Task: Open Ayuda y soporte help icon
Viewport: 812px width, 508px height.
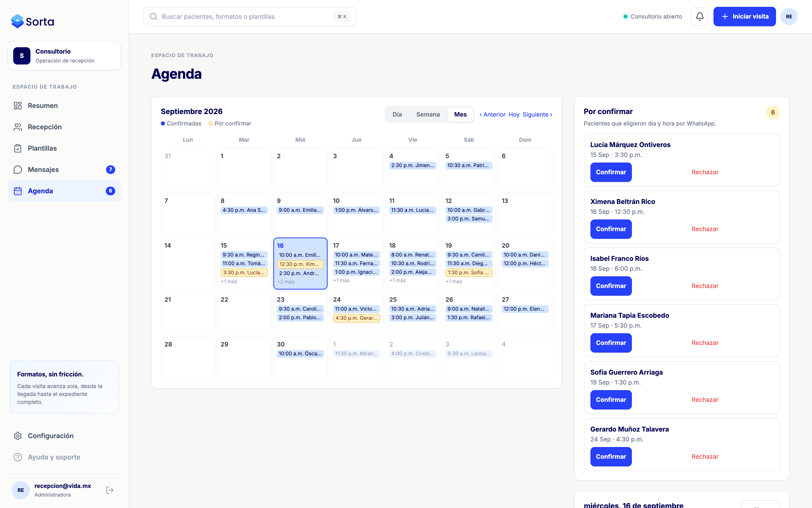Action: coord(18,457)
